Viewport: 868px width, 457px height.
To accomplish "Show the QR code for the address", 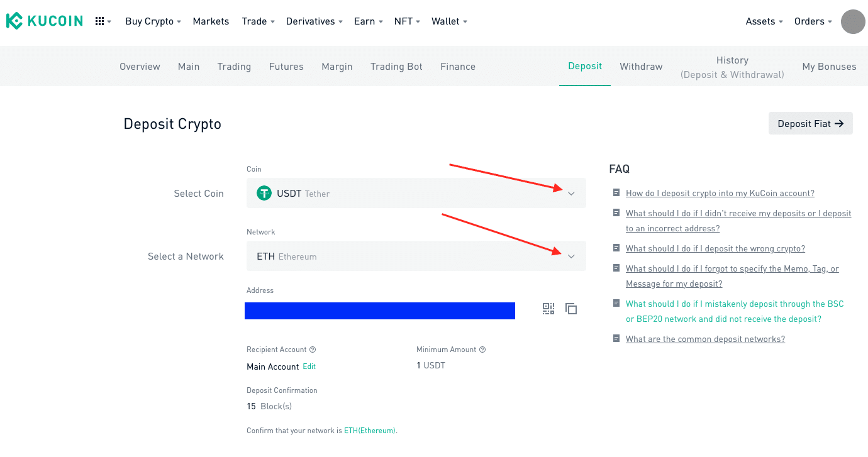I will click(x=548, y=309).
